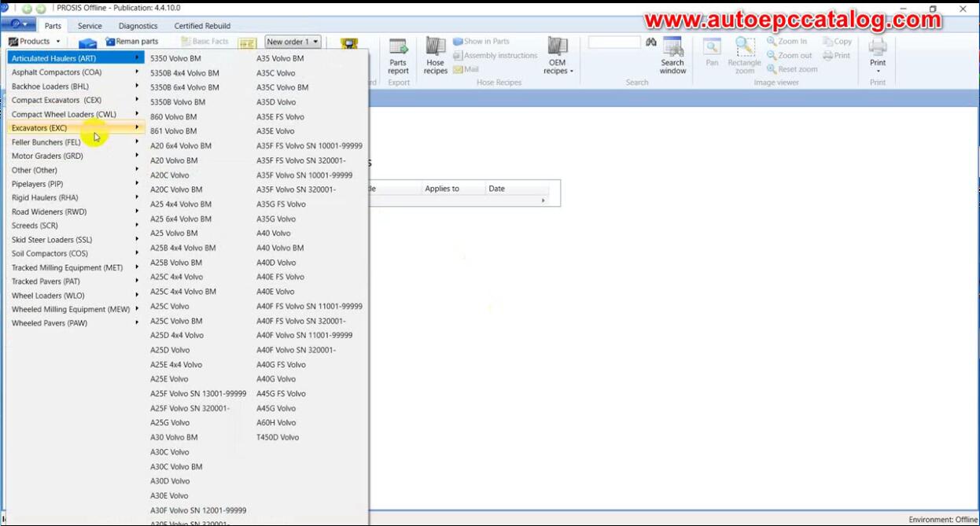Open the OEM recipes dropdown
Viewport: 980px width, 526px height.
[x=558, y=57]
